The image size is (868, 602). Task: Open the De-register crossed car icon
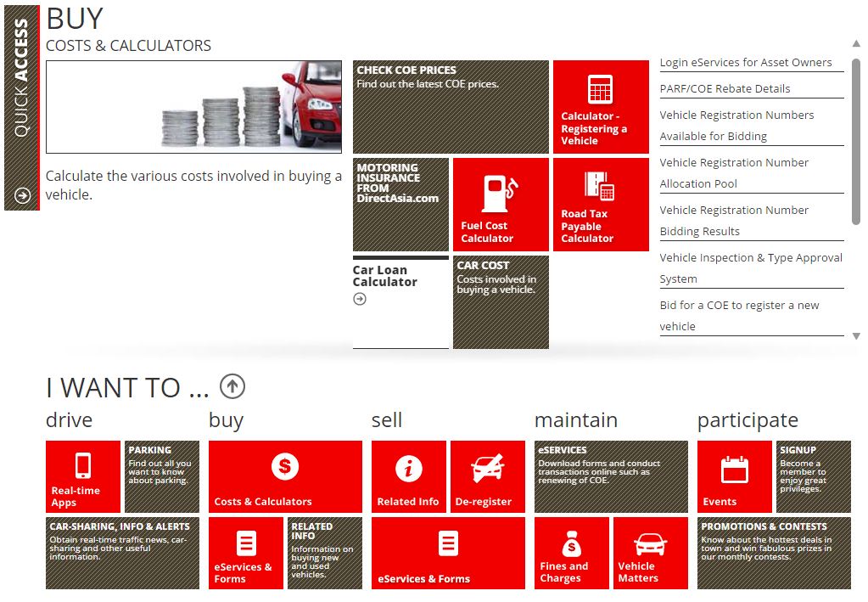point(488,468)
